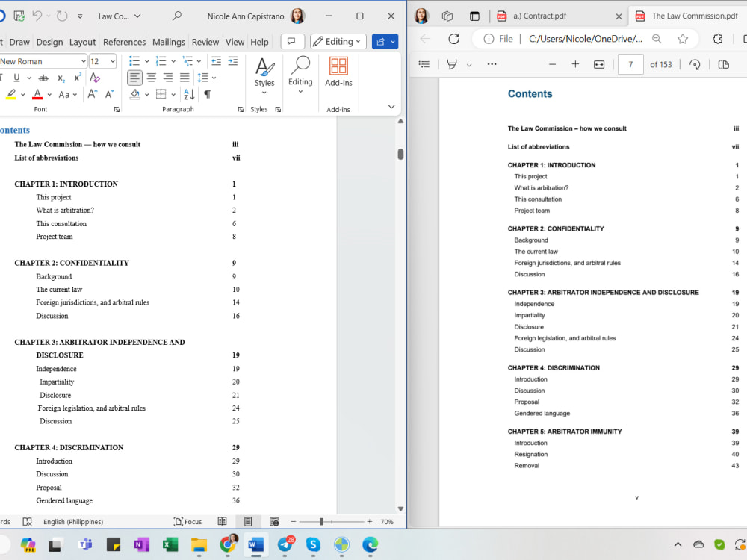Favorite this page with star icon in Edge
The height and width of the screenshot is (560, 747).
click(683, 39)
